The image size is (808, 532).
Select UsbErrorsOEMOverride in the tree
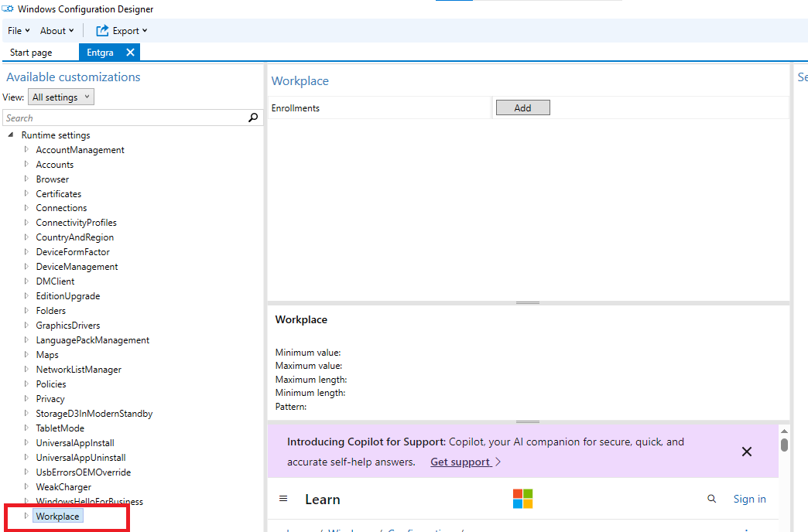84,472
